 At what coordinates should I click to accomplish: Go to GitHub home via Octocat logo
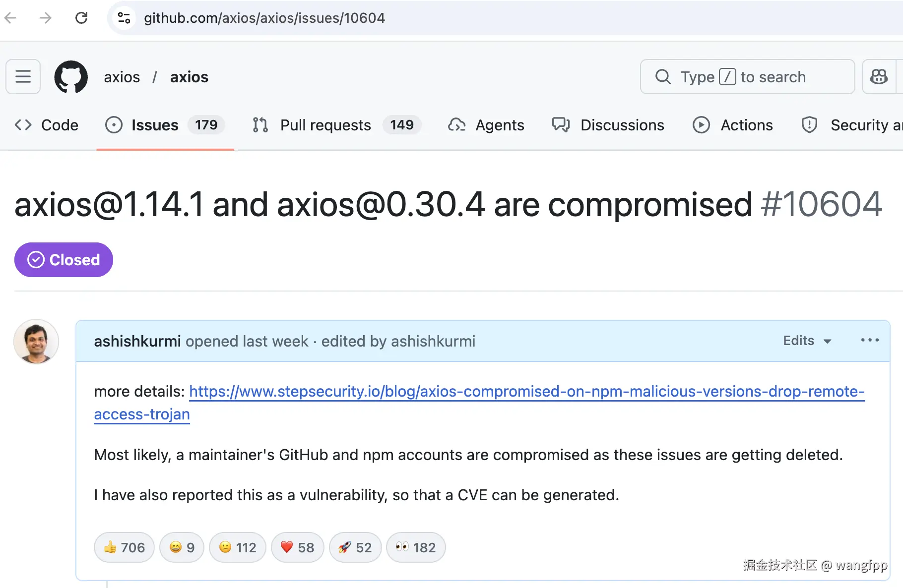71,77
